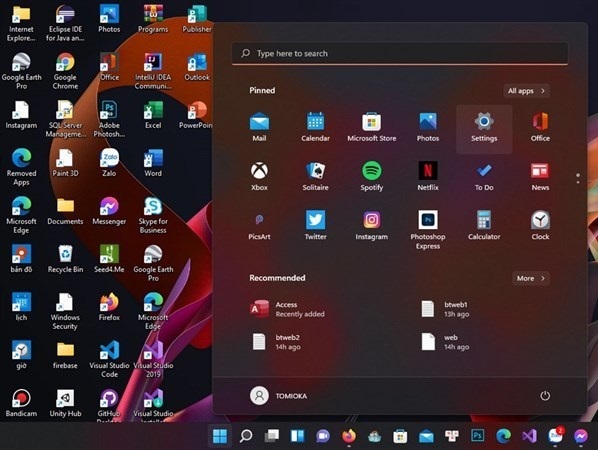Screen dimensions: 598x450
Task: Select the Seed4.Me desktop shortcut
Action: pyautogui.click(x=109, y=259)
